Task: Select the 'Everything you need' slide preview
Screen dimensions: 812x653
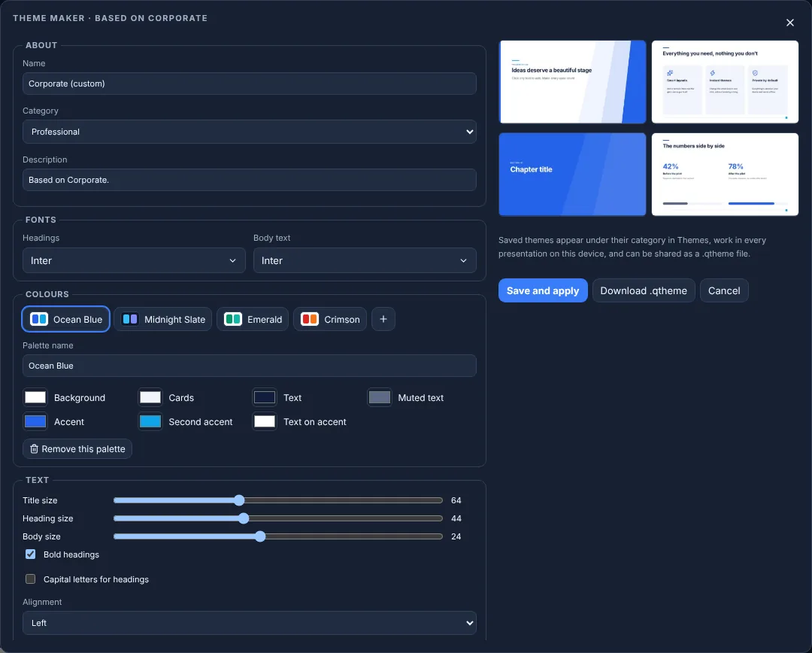Action: coord(725,82)
